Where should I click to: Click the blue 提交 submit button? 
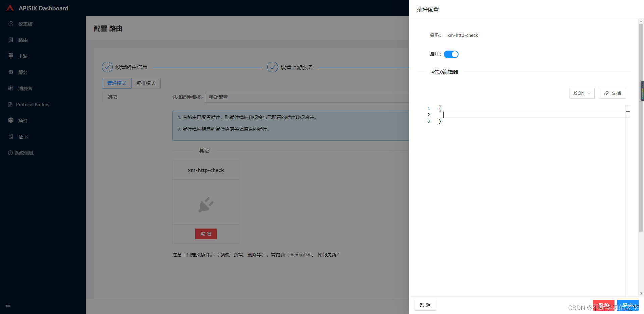click(x=628, y=305)
